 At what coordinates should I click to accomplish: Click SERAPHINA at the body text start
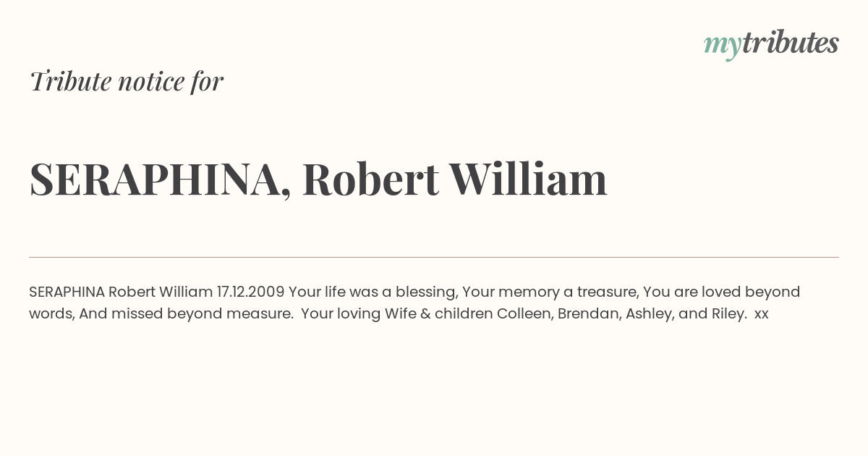pos(67,292)
